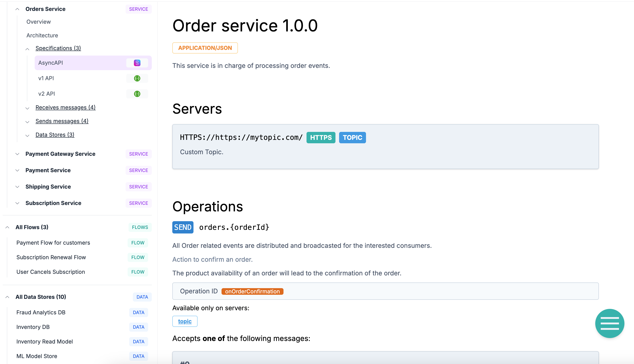This screenshot has height=364, width=634.
Task: Collapse the Orders Service tree node
Action: click(17, 9)
